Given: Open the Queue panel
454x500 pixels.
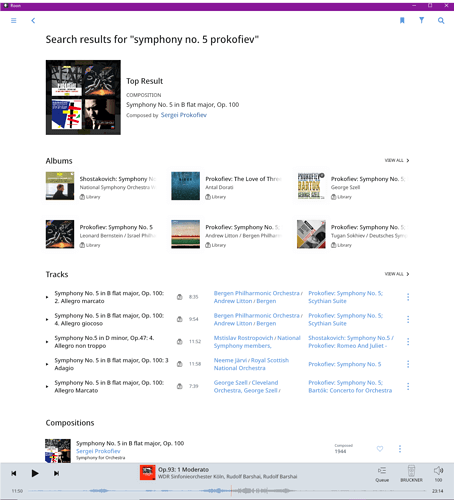Looking at the screenshot, I should pos(382,474).
